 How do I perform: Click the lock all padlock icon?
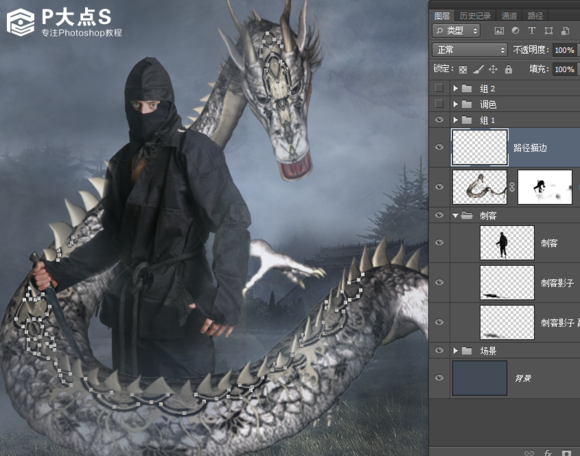pyautogui.click(x=509, y=69)
